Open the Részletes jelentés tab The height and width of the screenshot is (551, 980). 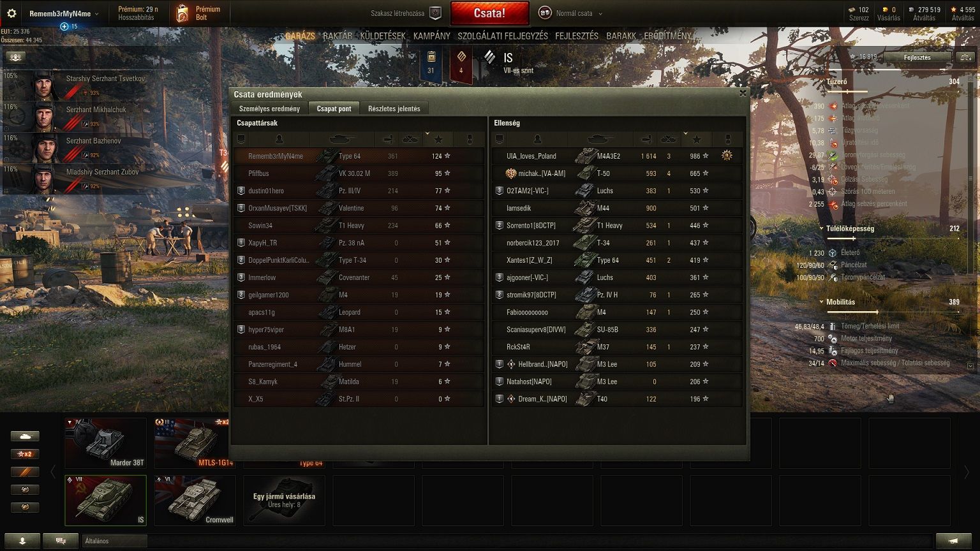tap(394, 108)
